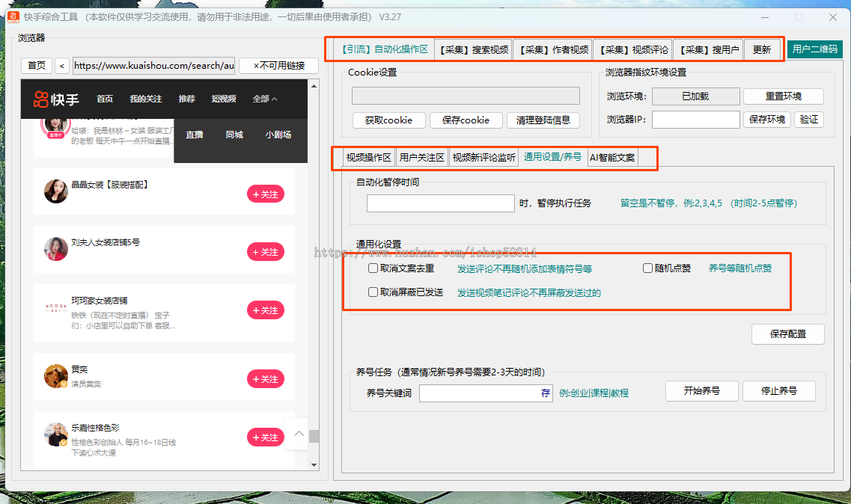Click 用户二维码 button

(x=814, y=49)
